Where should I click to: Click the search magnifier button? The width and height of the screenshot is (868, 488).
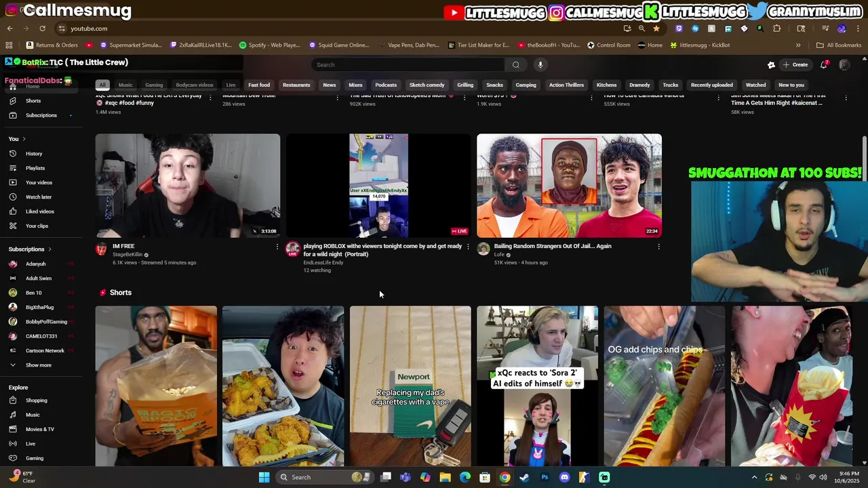click(516, 64)
